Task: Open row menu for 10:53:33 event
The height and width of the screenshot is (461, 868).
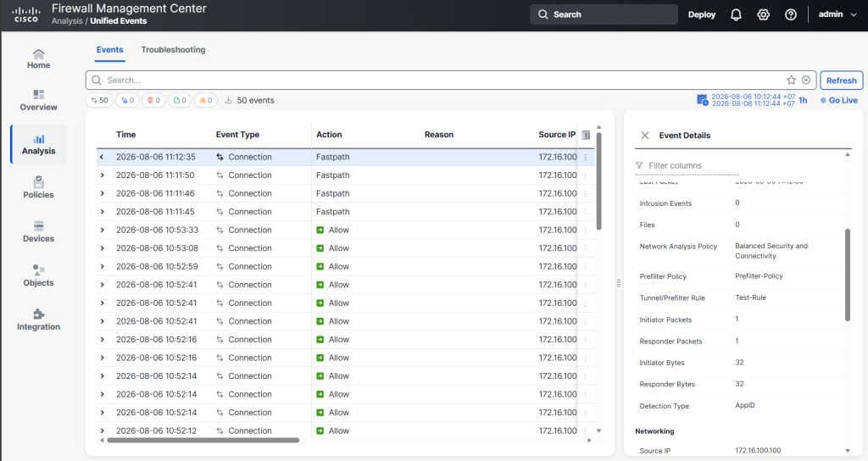Action: point(586,230)
